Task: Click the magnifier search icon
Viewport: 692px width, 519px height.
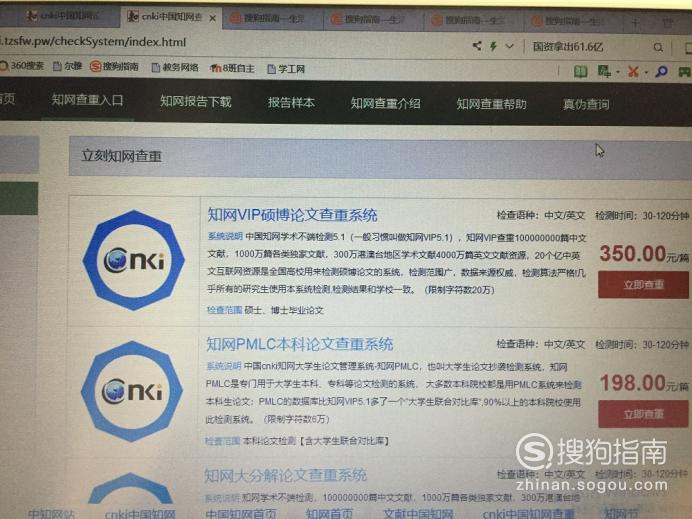Action: pyautogui.click(x=658, y=47)
